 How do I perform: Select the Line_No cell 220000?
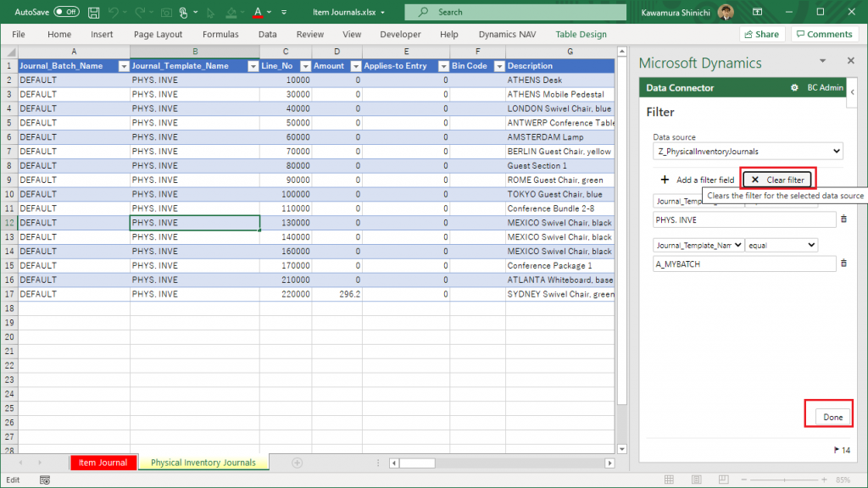(x=286, y=294)
